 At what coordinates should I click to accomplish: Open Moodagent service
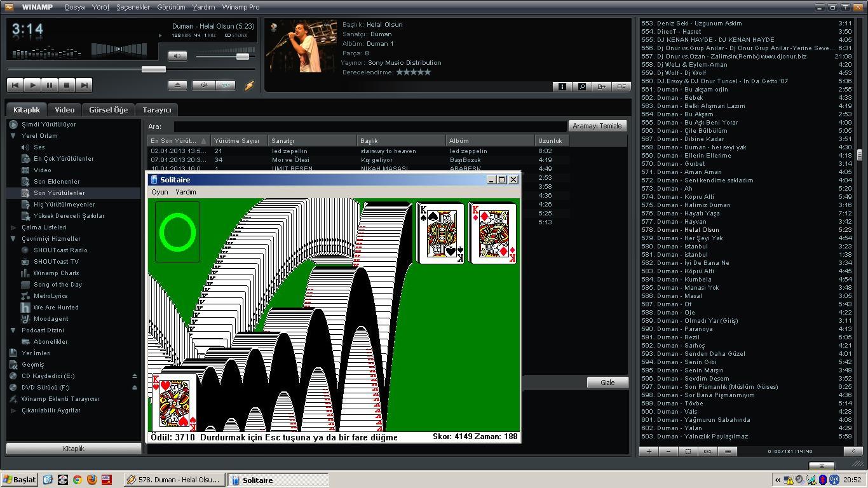click(51, 319)
